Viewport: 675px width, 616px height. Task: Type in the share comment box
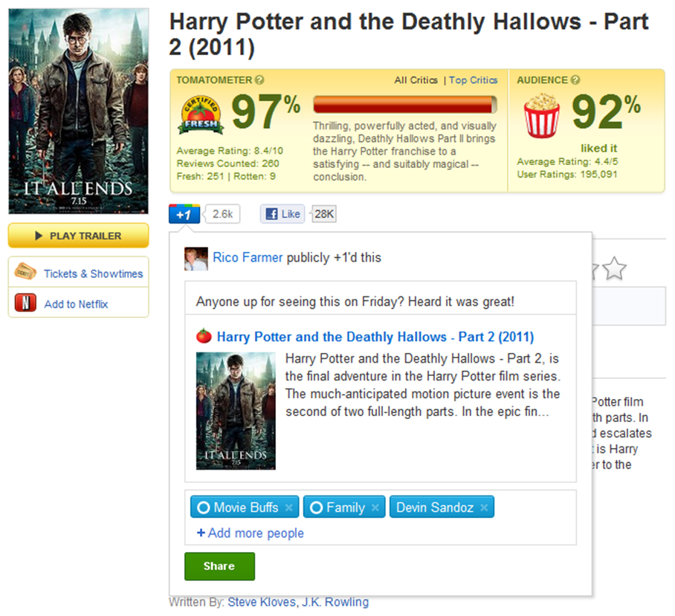click(x=379, y=302)
